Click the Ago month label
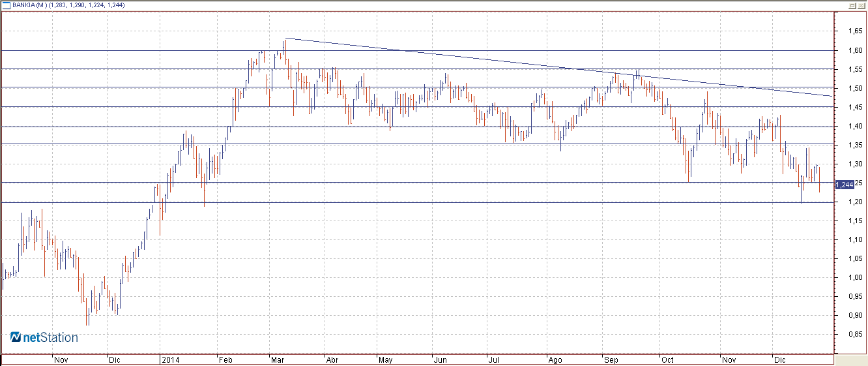Viewport: 868px width, 366px height. [x=555, y=359]
